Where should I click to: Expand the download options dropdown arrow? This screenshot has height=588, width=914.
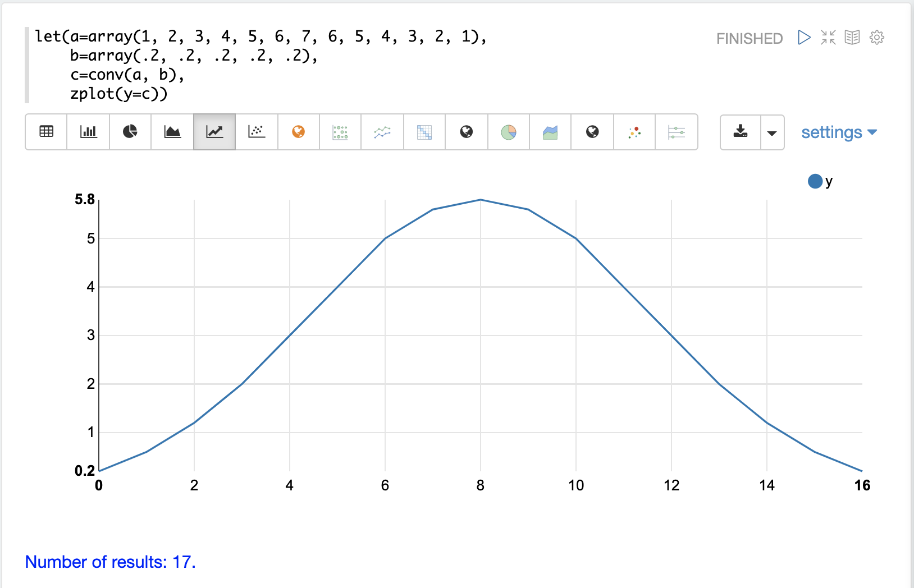[772, 132]
